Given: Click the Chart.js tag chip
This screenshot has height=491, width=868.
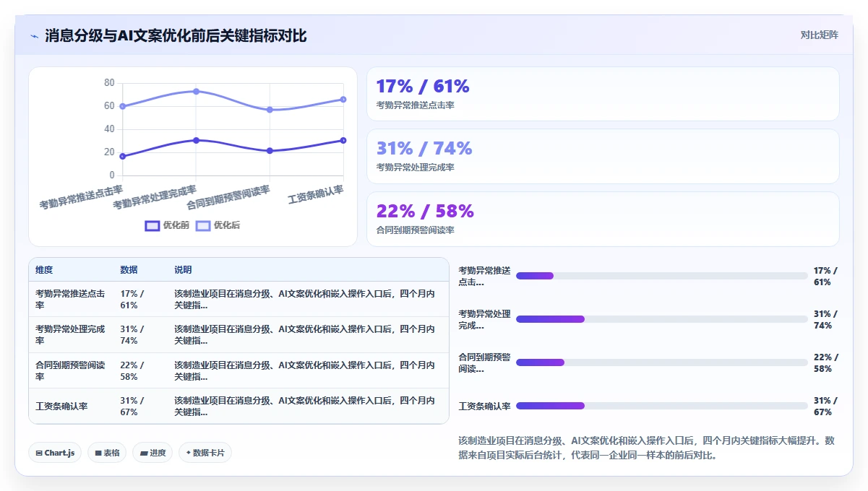Looking at the screenshot, I should pyautogui.click(x=56, y=453).
